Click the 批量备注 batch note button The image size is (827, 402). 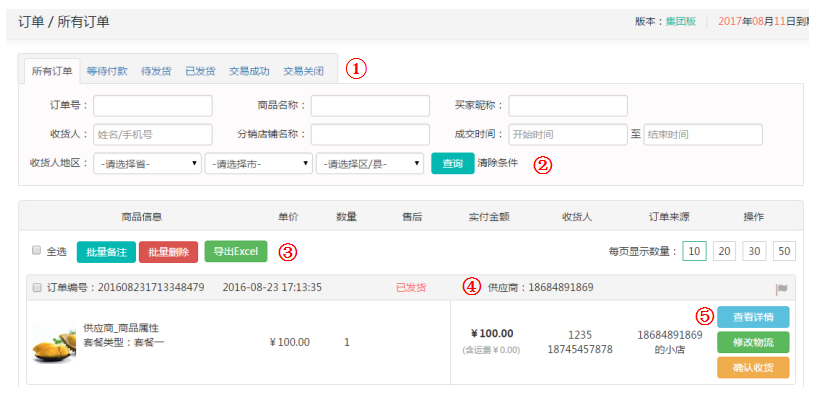coord(105,252)
